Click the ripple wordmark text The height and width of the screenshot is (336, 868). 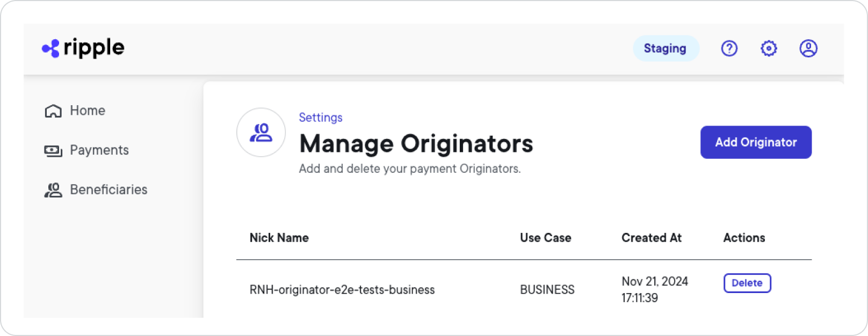94,48
